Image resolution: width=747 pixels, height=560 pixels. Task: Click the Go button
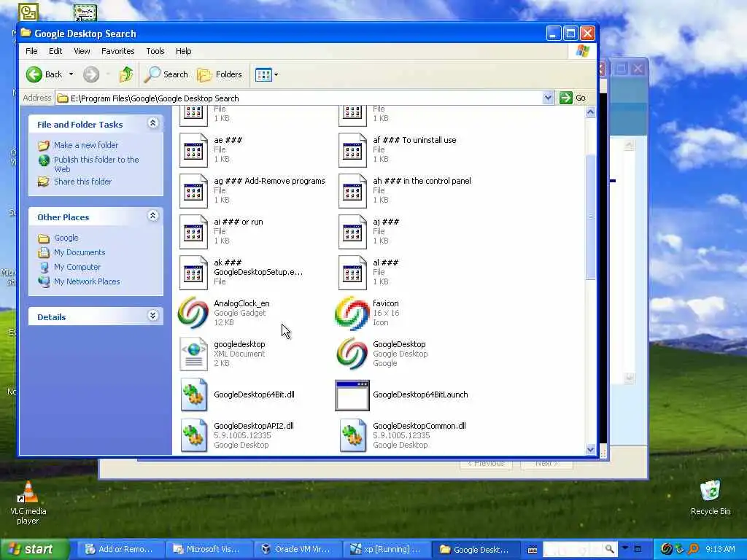point(573,98)
